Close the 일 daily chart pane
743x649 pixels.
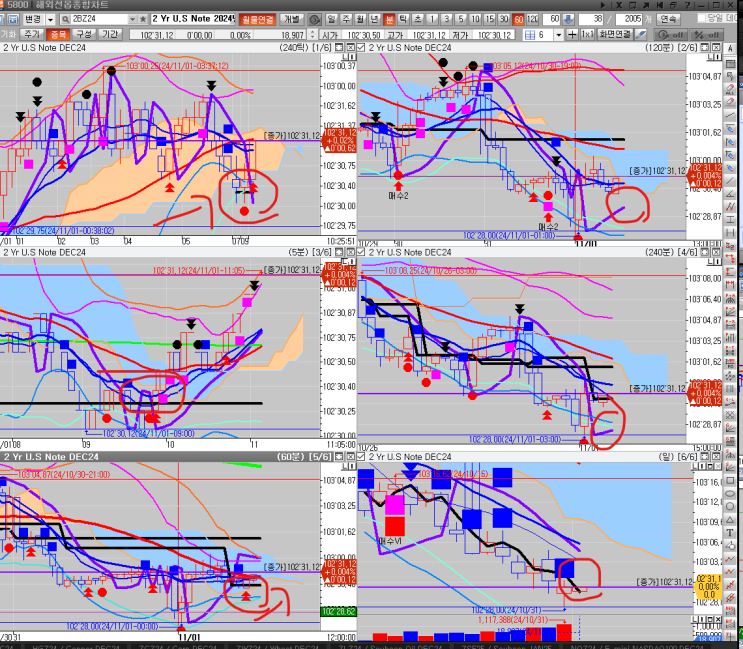pos(716,457)
